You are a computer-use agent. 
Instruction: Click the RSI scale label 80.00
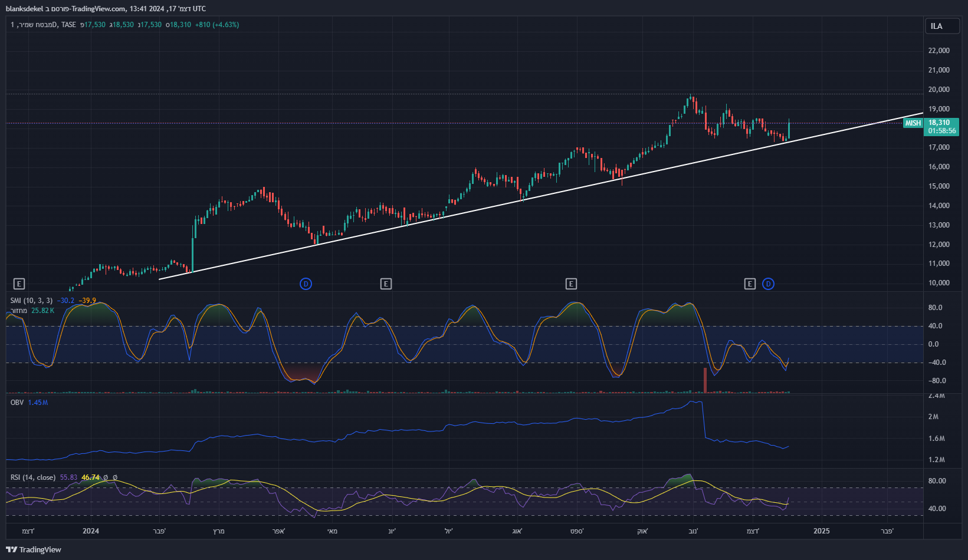pyautogui.click(x=937, y=481)
